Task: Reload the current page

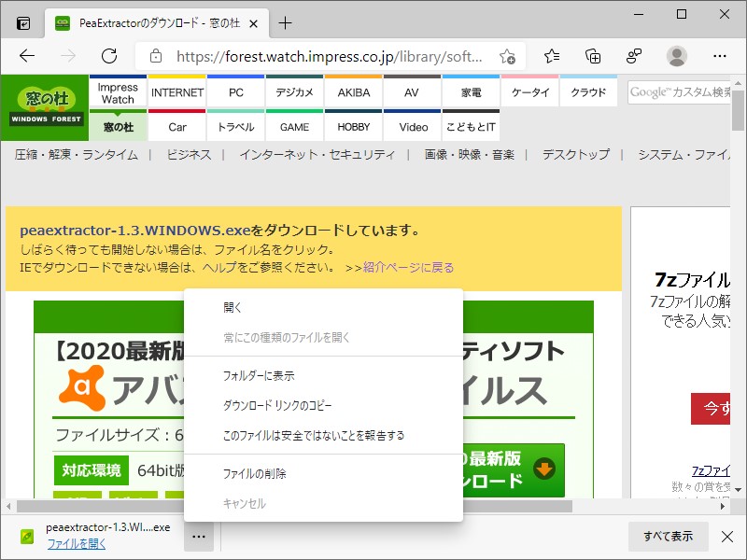Action: pos(109,55)
